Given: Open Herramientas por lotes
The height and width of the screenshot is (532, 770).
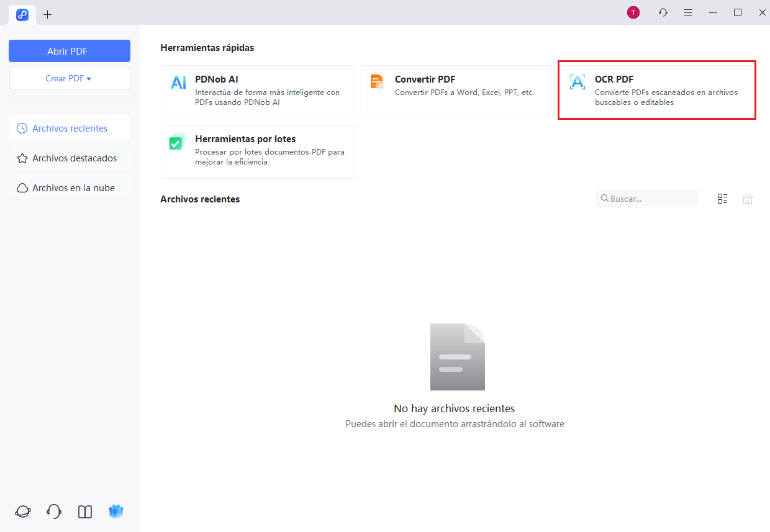Looking at the screenshot, I should pyautogui.click(x=257, y=151).
